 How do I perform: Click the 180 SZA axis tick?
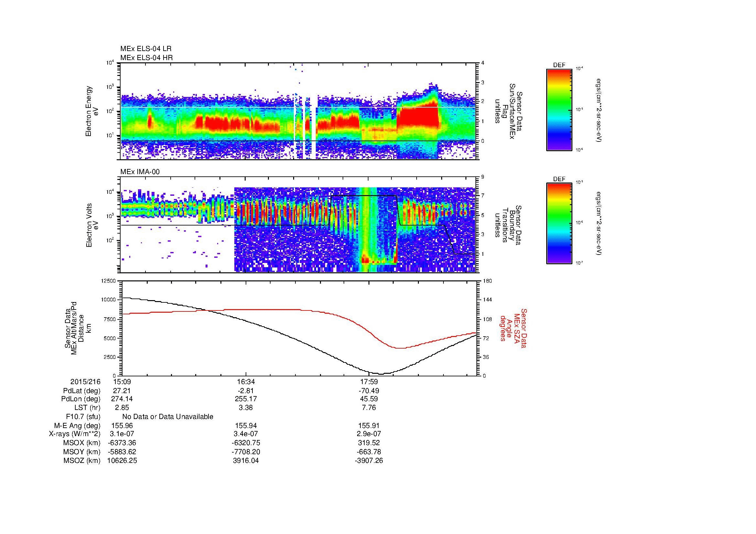(487, 281)
